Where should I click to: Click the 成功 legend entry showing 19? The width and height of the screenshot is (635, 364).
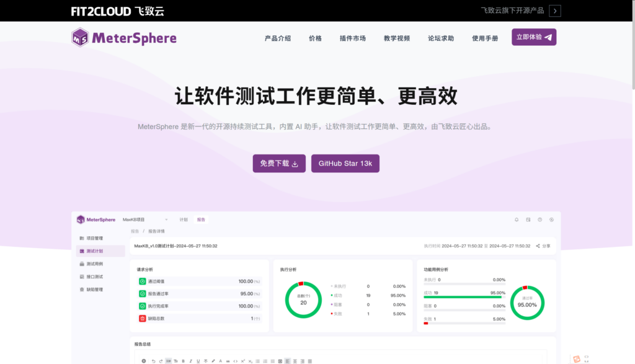coord(368,296)
